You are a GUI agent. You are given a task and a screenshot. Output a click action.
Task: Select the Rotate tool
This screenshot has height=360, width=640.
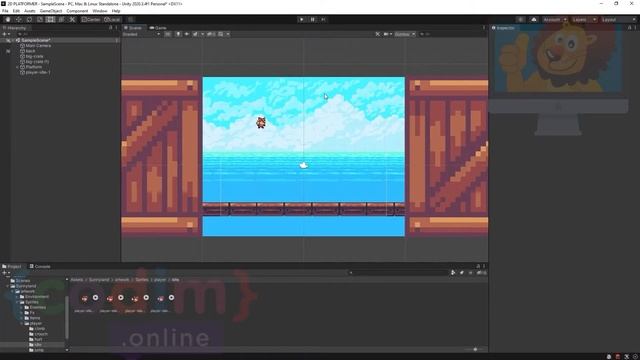(29, 20)
